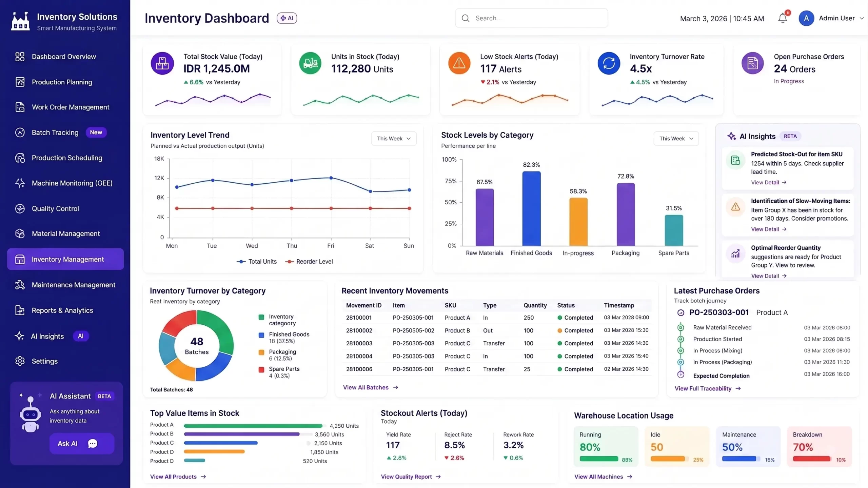Screen dimensions: 868x488
Task: Click the Production Planning sidebar icon
Action: 20,82
